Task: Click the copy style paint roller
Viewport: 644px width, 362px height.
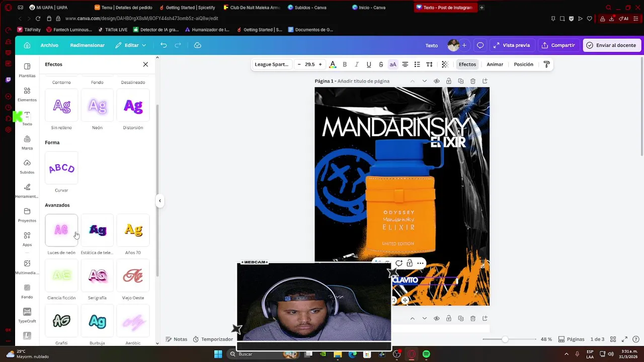Action: (x=546, y=64)
